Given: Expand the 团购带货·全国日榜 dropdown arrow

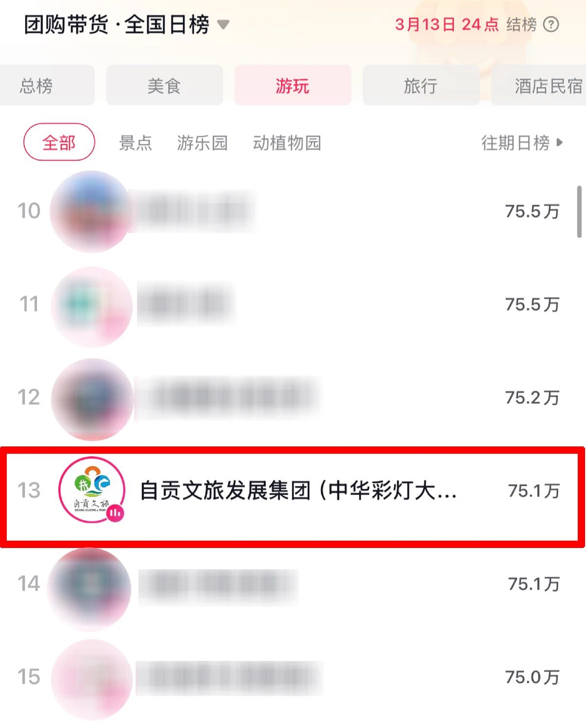Looking at the screenshot, I should coord(223,25).
